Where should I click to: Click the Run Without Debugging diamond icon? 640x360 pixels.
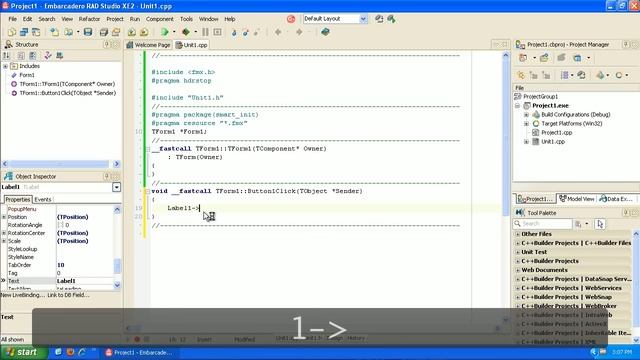pyautogui.click(x=186, y=32)
